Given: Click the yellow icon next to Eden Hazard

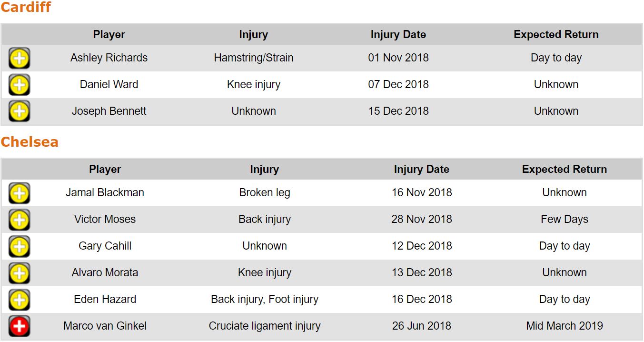Looking at the screenshot, I should 19,300.
